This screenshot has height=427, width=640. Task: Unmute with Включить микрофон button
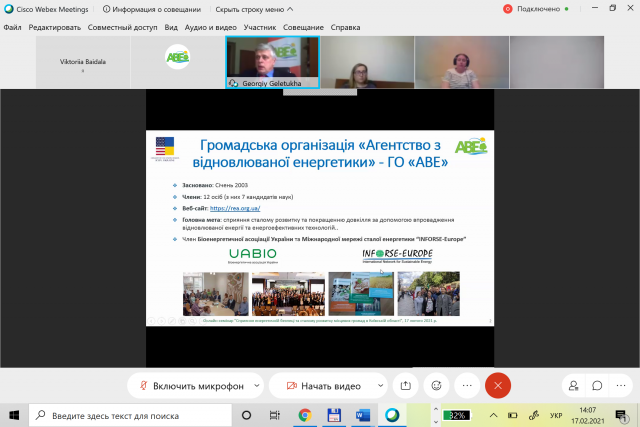pyautogui.click(x=191, y=386)
